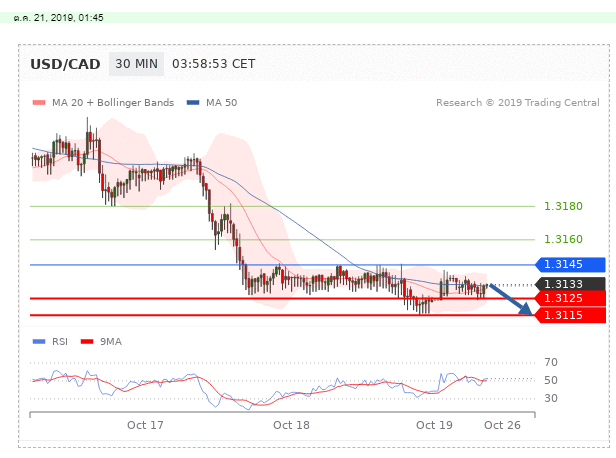Click the red 1.3125 support price tag
This screenshot has height=458, width=616.
pyautogui.click(x=570, y=299)
